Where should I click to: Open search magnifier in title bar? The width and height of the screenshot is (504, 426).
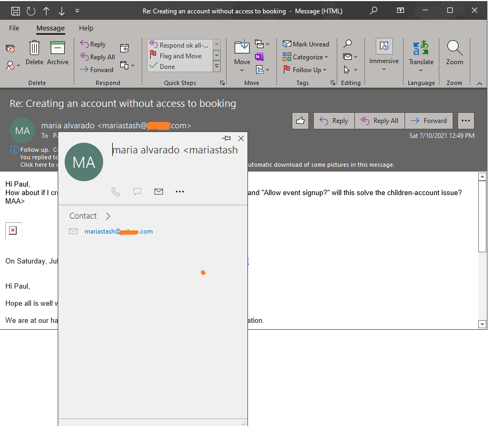(373, 11)
